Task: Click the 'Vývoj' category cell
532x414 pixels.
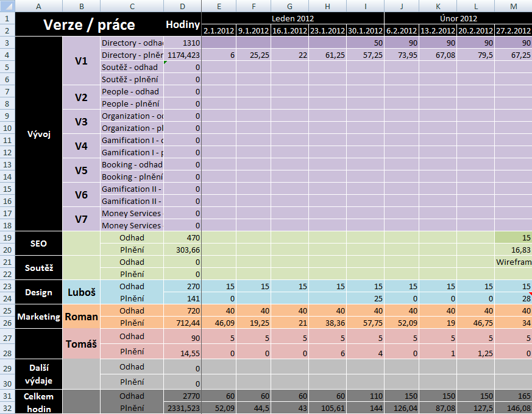Action: [38, 134]
